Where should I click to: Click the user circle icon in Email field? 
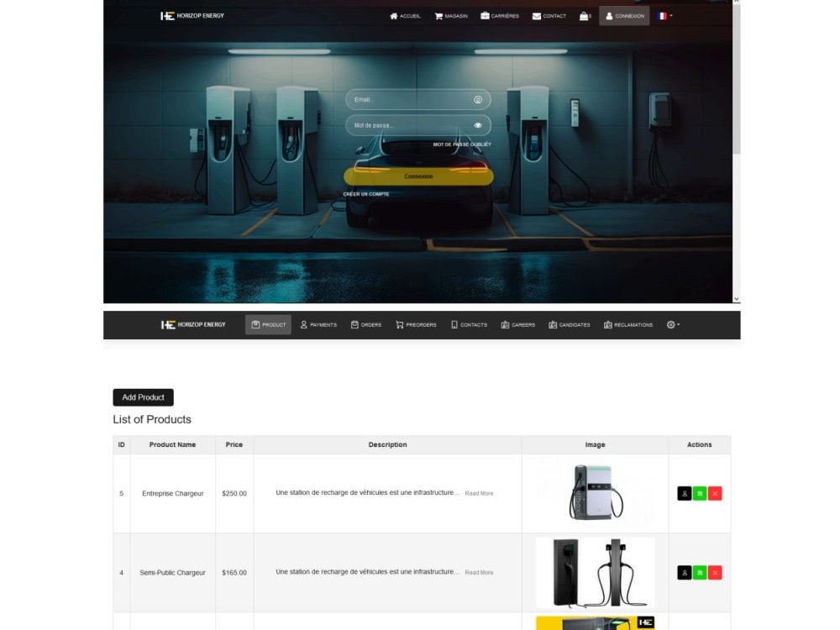coord(478,100)
